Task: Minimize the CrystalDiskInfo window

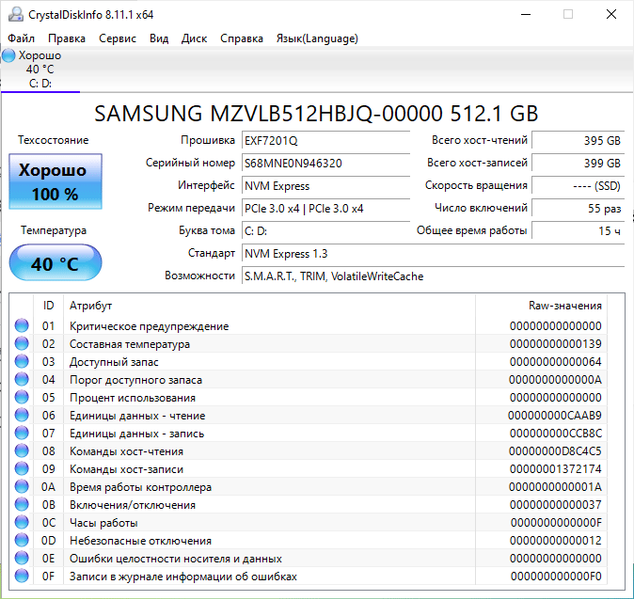Action: coord(526,15)
